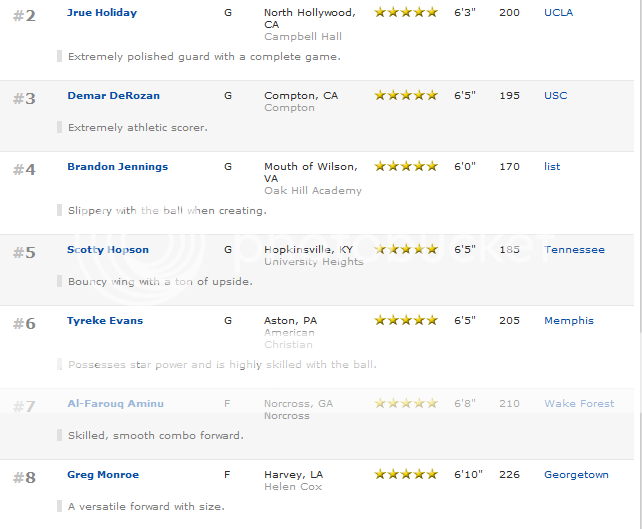Click Tyreke Evans' star rating icons

pyautogui.click(x=406, y=320)
